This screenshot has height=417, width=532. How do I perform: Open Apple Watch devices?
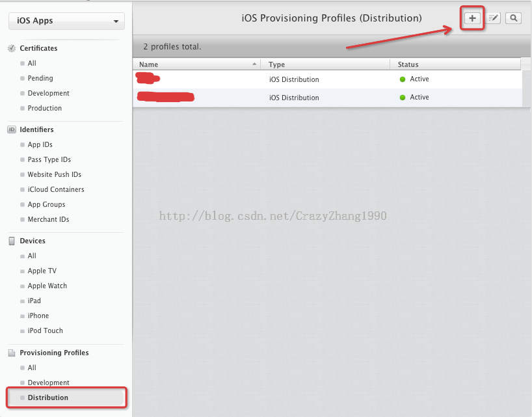[47, 286]
